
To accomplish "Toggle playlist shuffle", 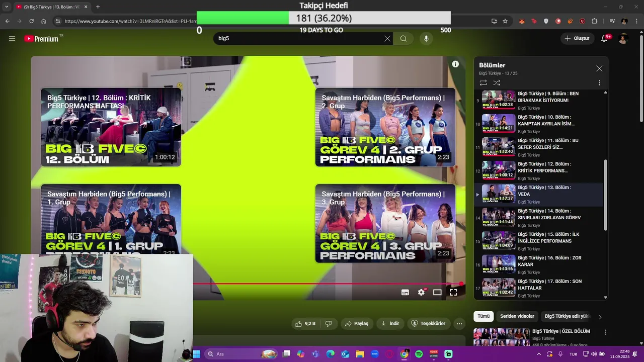I will [x=497, y=83].
